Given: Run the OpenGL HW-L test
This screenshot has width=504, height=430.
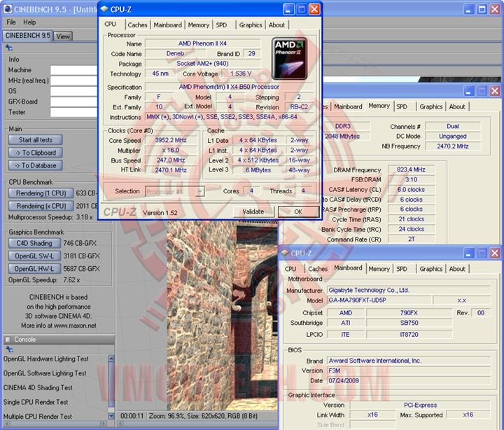Looking at the screenshot, I should coord(34,269).
